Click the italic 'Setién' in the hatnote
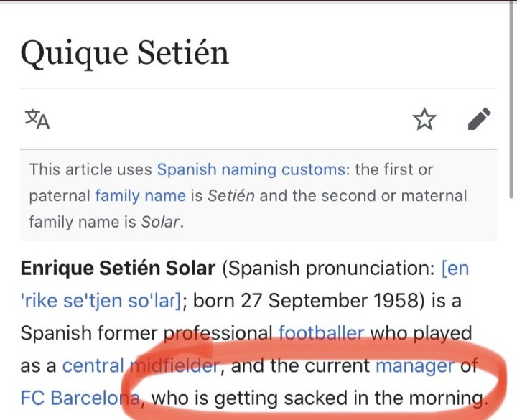 point(230,195)
